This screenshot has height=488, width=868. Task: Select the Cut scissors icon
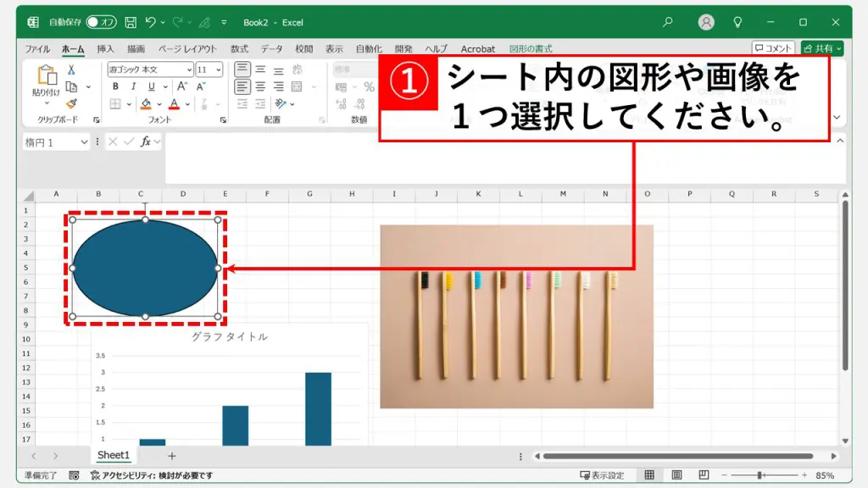coord(71,69)
